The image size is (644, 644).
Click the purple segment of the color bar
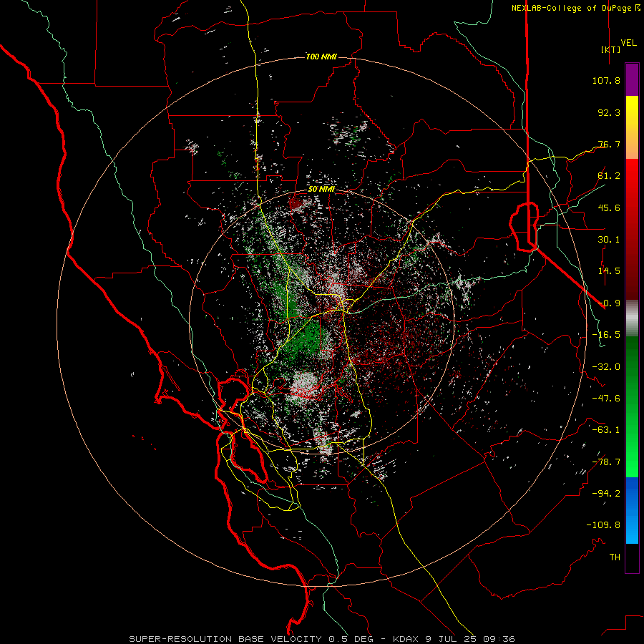coord(632,79)
